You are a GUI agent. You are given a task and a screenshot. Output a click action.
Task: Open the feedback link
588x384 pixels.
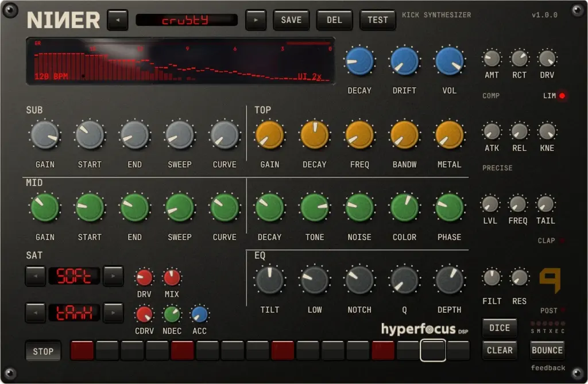[x=548, y=368]
